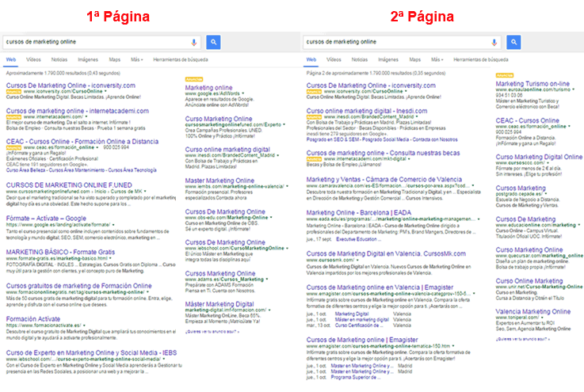This screenshot has height=392, width=584.
Task: Expand dropdown arrow beside www.cursosmk.com URL
Action: click(357, 260)
